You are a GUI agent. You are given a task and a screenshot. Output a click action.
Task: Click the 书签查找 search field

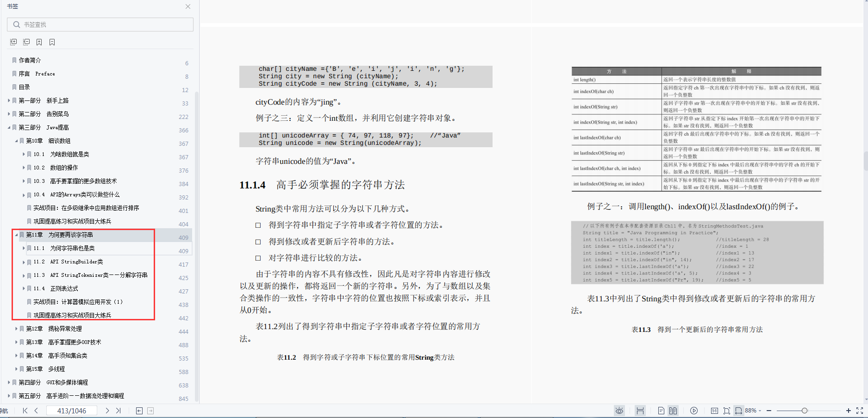(100, 25)
